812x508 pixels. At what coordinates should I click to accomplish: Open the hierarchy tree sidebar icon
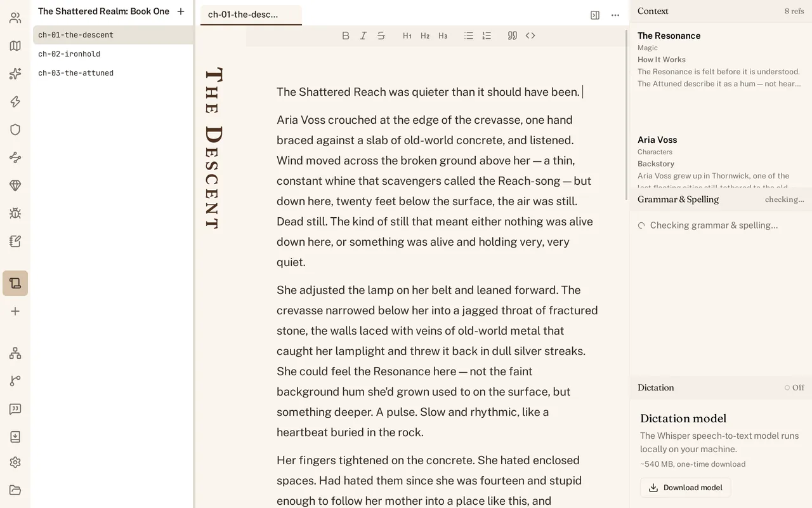[x=15, y=353]
